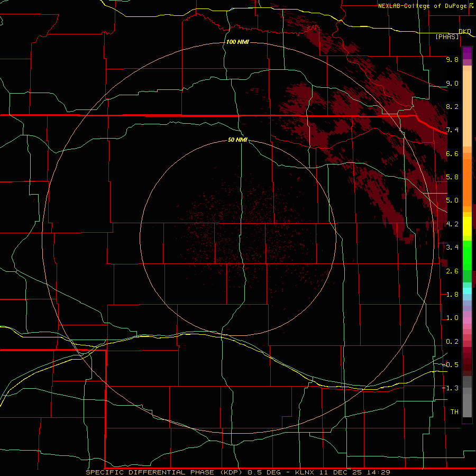This screenshot has height=476, width=476.
Task: Click the 8.2 scale value
Action: pyautogui.click(x=452, y=106)
